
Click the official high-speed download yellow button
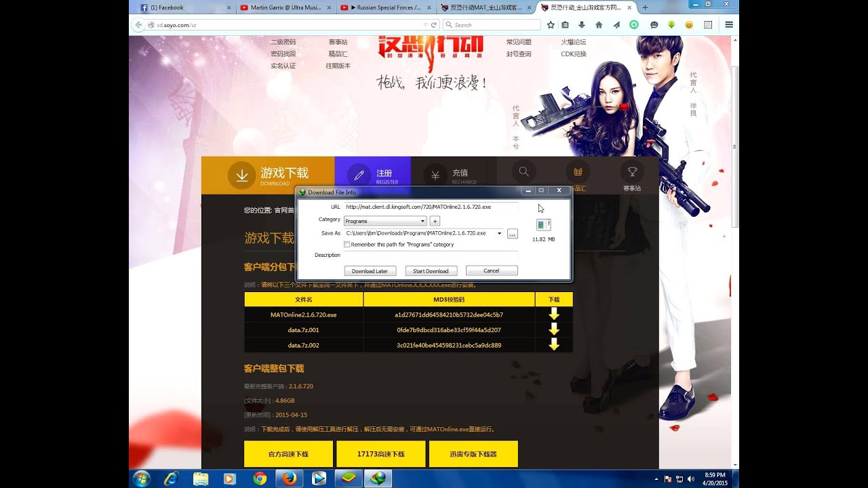288,453
